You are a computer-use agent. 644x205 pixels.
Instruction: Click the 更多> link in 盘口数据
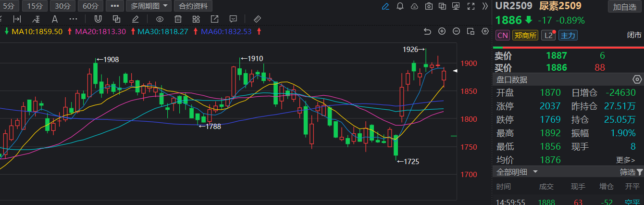(625, 160)
